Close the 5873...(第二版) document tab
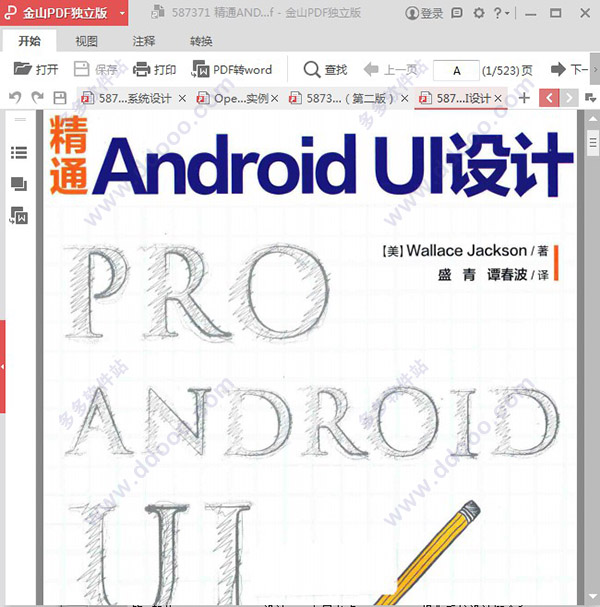The height and width of the screenshot is (607, 600). pyautogui.click(x=404, y=98)
